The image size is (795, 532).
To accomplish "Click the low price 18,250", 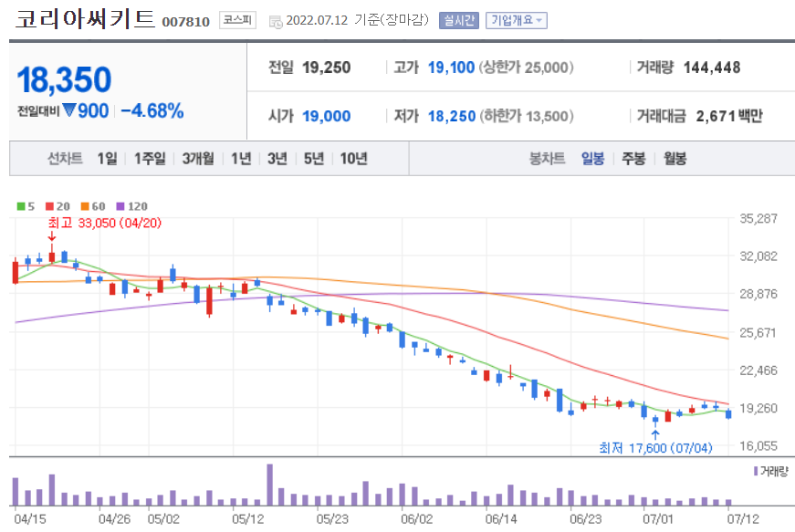I will (451, 116).
